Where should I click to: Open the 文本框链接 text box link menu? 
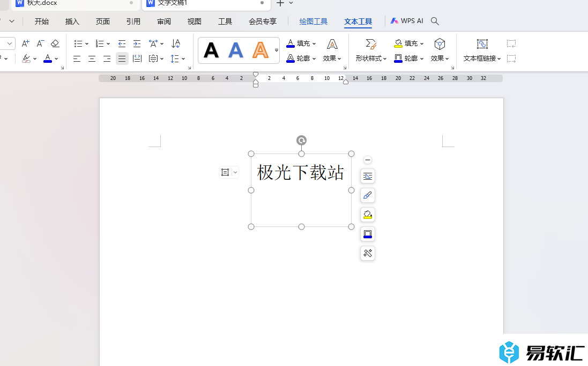pyautogui.click(x=482, y=50)
